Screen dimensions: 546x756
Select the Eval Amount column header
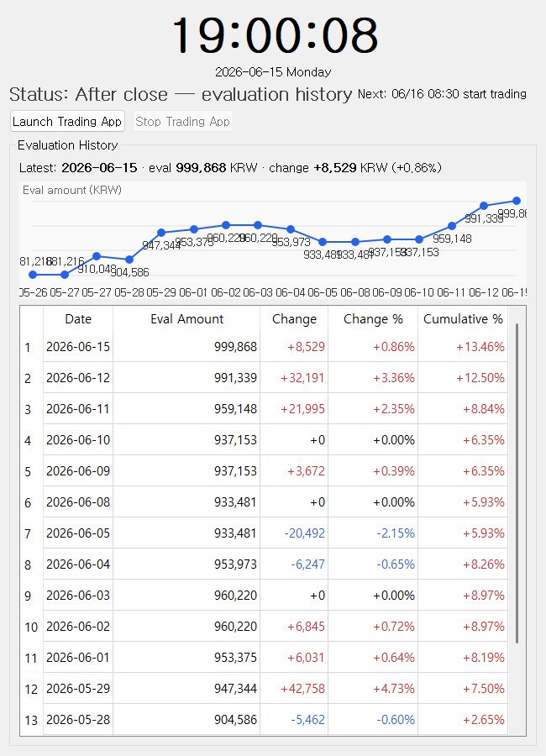click(x=186, y=319)
